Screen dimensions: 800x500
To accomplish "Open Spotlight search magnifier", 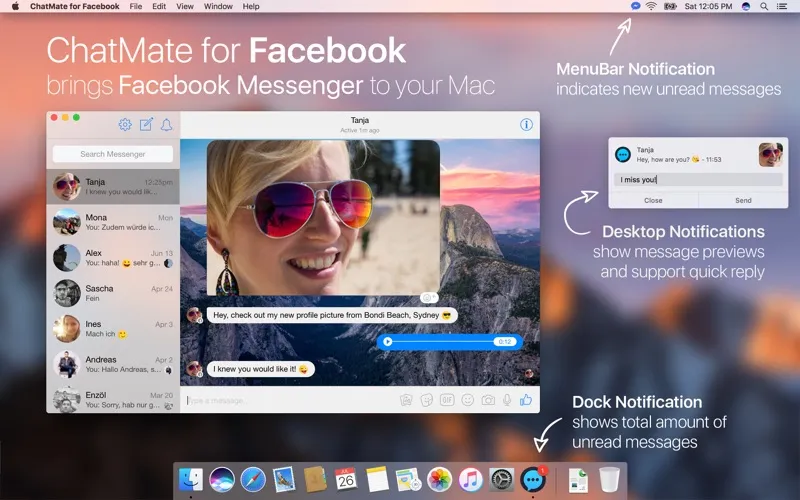I will tap(764, 6).
